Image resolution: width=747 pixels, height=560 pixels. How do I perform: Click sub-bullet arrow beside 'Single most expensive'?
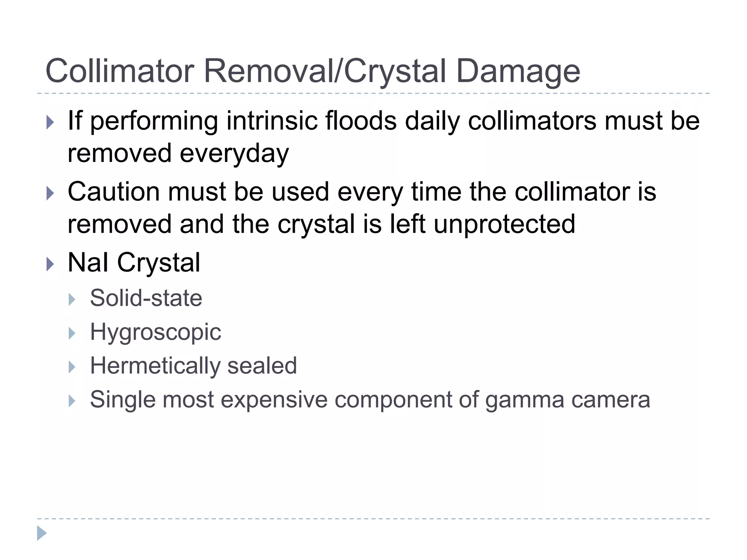(x=72, y=401)
